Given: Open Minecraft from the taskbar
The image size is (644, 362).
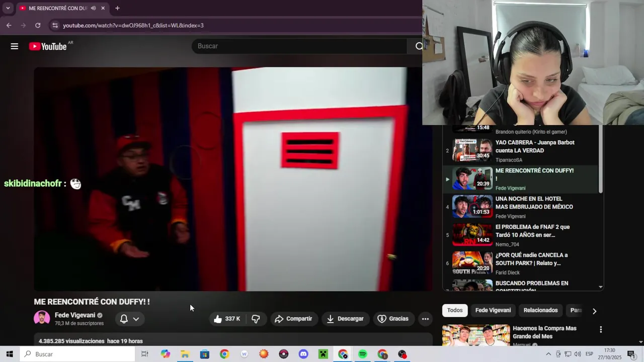Looking at the screenshot, I should [x=323, y=354].
